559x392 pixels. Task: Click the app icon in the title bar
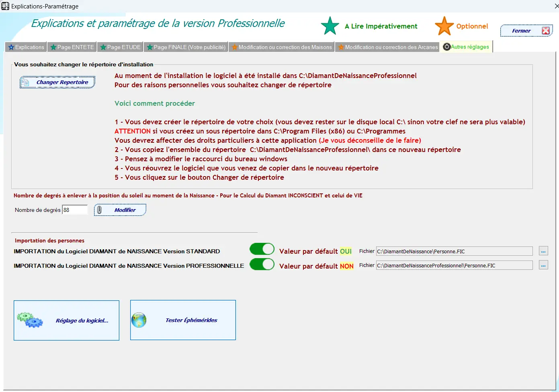[5, 6]
